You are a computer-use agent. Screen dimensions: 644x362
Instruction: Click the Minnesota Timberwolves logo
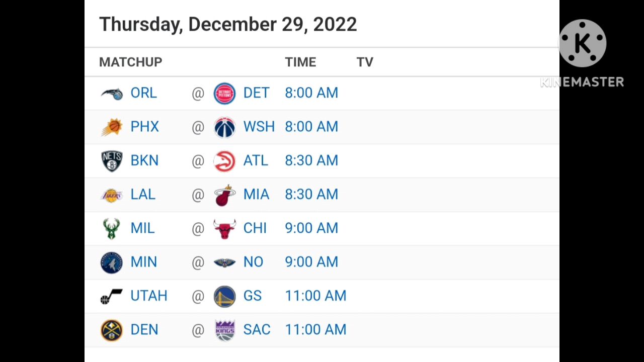[x=112, y=262]
